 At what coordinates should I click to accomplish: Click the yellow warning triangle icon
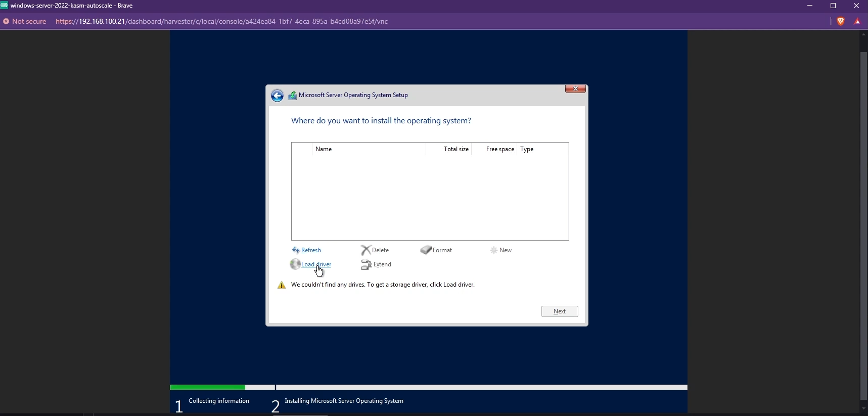tap(282, 285)
